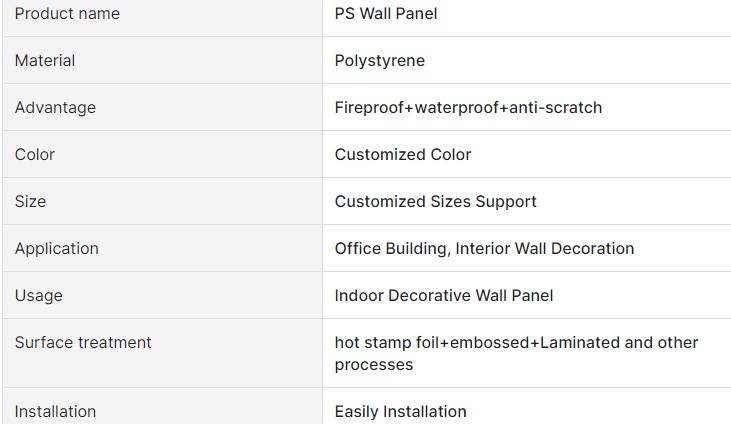
Task: Click the "Application" row label
Action: point(57,248)
